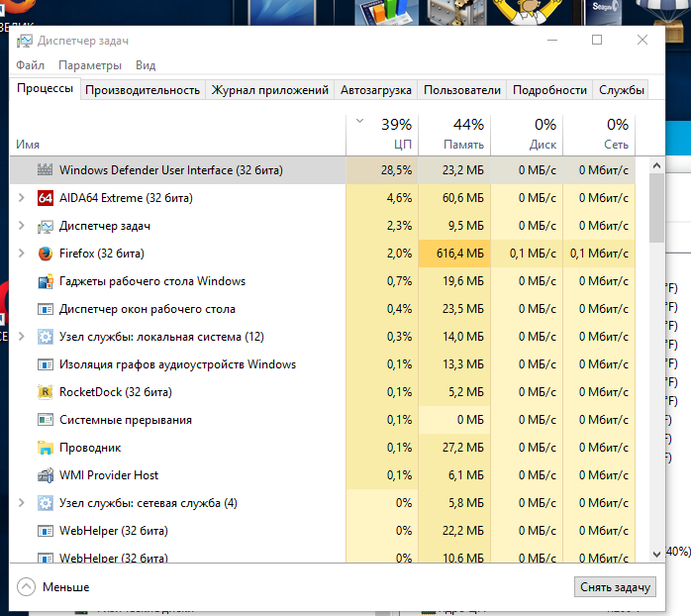Click the Windows Defender User Interface process icon
691x616 pixels.
[45, 169]
